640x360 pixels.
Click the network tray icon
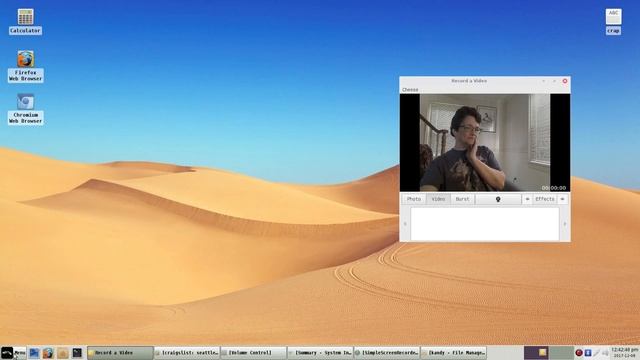596,353
